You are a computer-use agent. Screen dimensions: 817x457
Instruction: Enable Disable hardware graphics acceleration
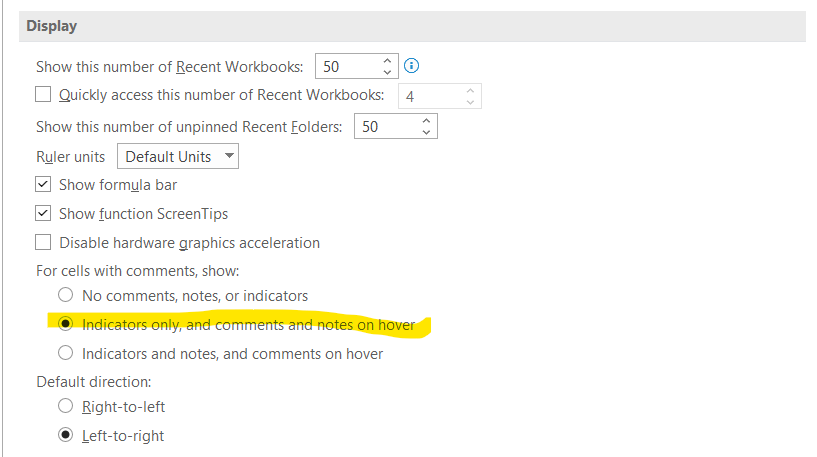pyautogui.click(x=43, y=242)
